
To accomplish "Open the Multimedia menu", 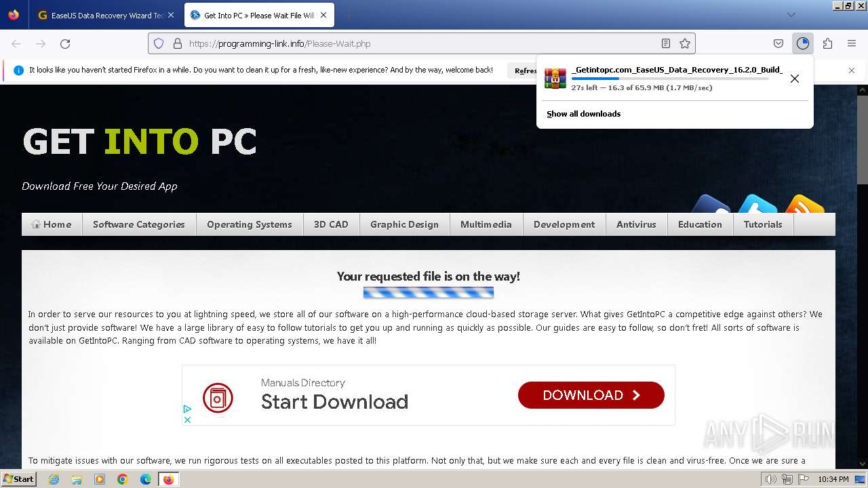I will pyautogui.click(x=486, y=224).
